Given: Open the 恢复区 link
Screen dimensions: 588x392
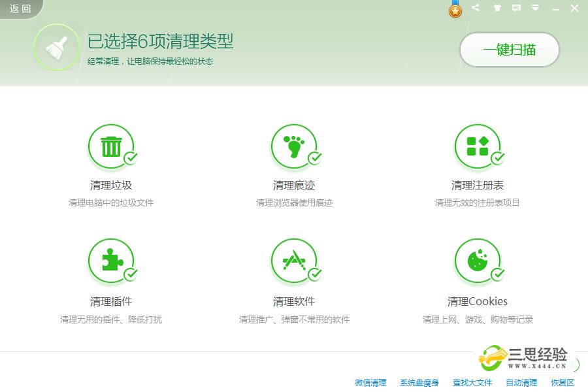Looking at the screenshot, I should coord(562,383).
